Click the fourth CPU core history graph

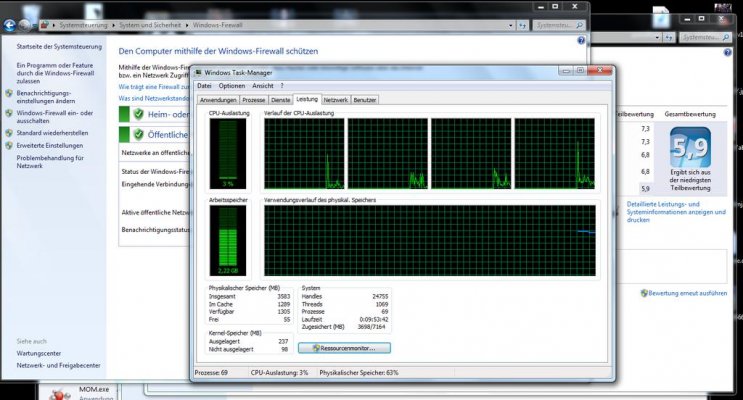(555, 154)
